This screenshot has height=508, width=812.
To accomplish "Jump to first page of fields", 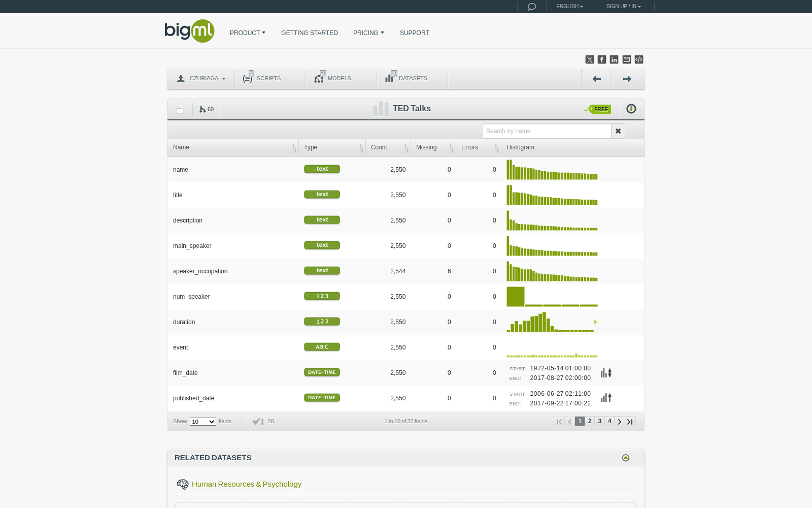I will 559,421.
